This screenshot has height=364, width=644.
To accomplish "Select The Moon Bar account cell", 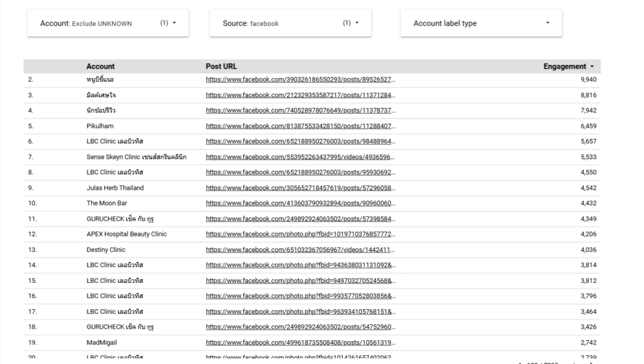I will (x=107, y=203).
